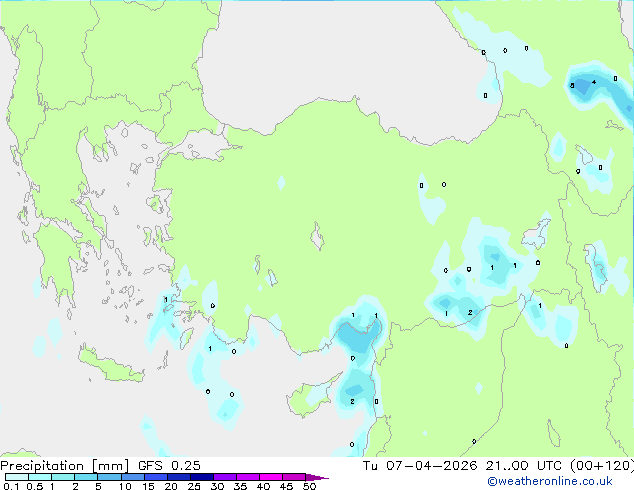
Task: Click the purple arrow tip after 50
Action: point(317,477)
